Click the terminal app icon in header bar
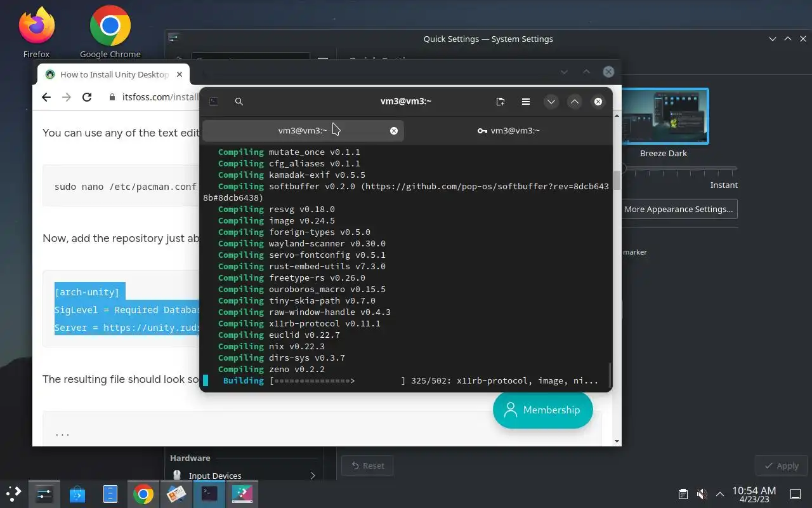This screenshot has height=508, width=812. tap(214, 102)
